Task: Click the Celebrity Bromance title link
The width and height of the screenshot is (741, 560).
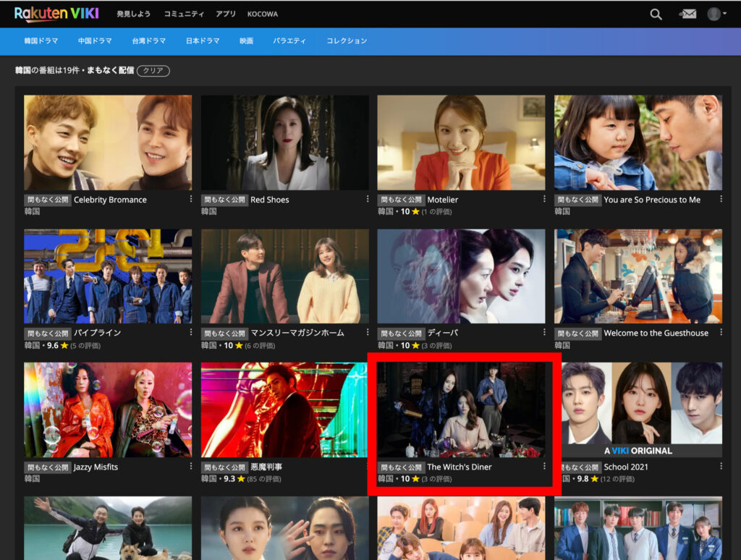Action: coord(110,200)
